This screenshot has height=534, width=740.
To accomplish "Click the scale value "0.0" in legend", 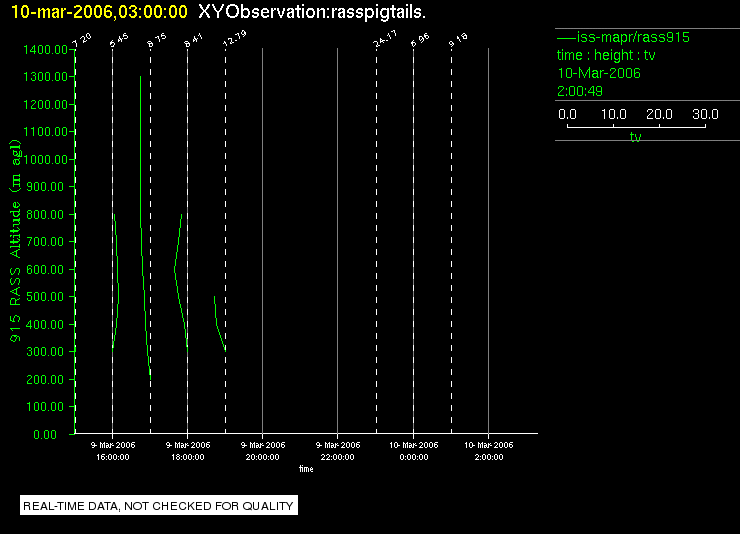I will click(x=567, y=114).
